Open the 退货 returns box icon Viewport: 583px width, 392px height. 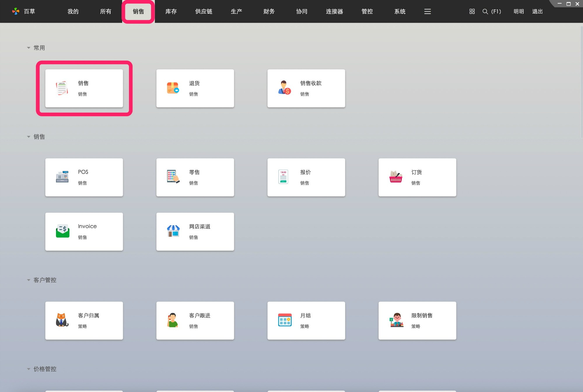coord(173,88)
